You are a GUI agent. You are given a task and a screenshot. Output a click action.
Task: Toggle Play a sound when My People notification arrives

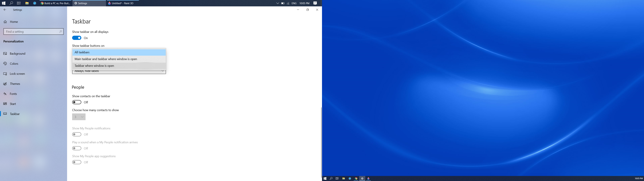(77, 148)
